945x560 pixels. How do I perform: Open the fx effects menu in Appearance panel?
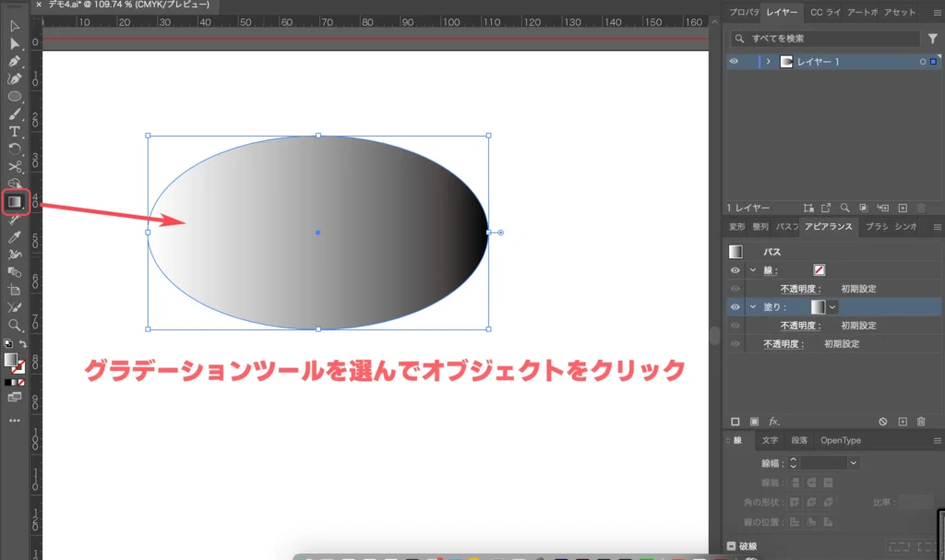pos(772,423)
